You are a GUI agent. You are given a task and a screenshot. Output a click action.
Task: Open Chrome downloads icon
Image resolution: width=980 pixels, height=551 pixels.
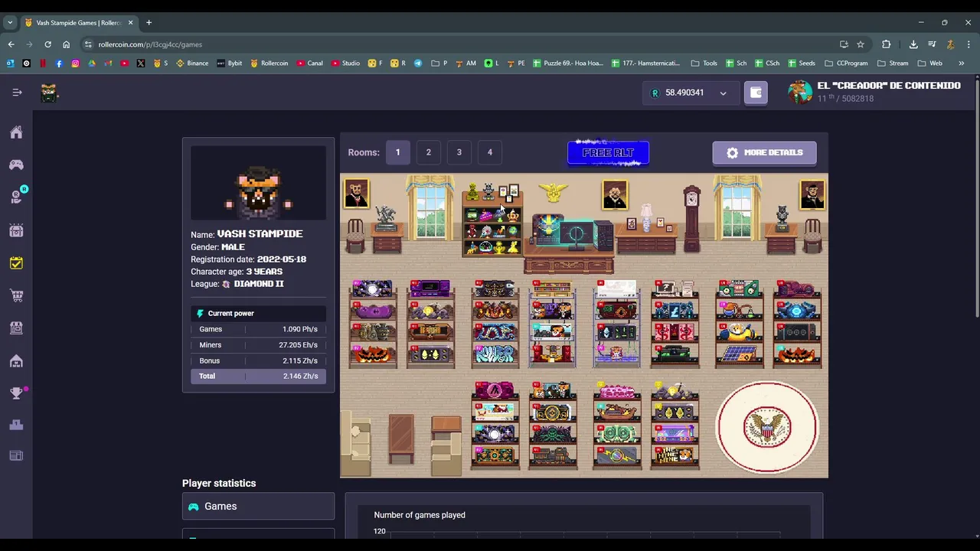(x=913, y=44)
